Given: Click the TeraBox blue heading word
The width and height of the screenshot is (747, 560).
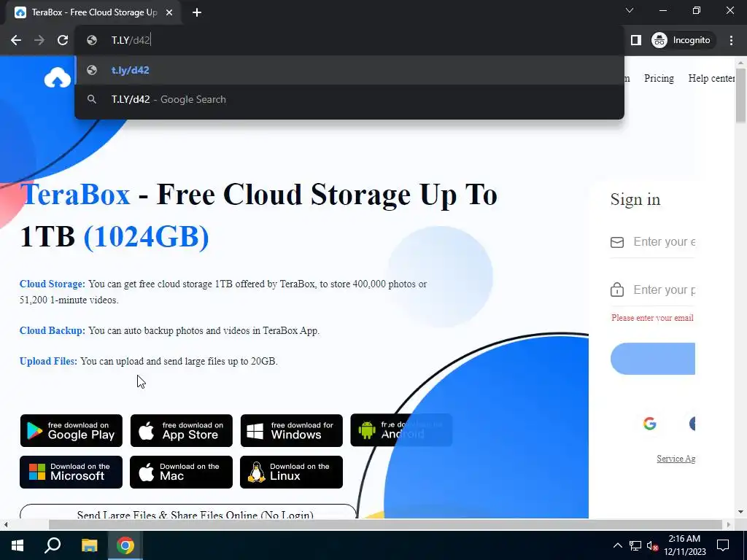Looking at the screenshot, I should coord(75,194).
